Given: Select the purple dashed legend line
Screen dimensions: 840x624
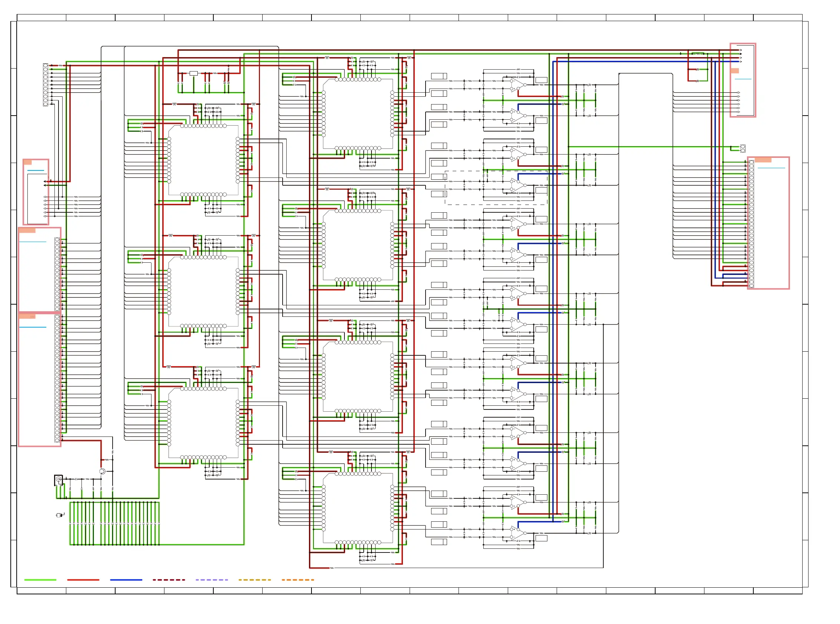Looking at the screenshot, I should [x=212, y=580].
